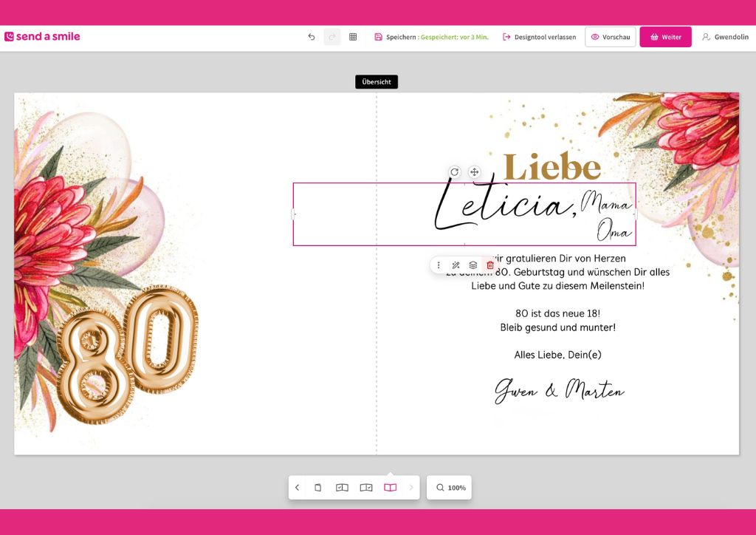Undo the last edit
Viewport: 756px width, 535px height.
(x=312, y=37)
